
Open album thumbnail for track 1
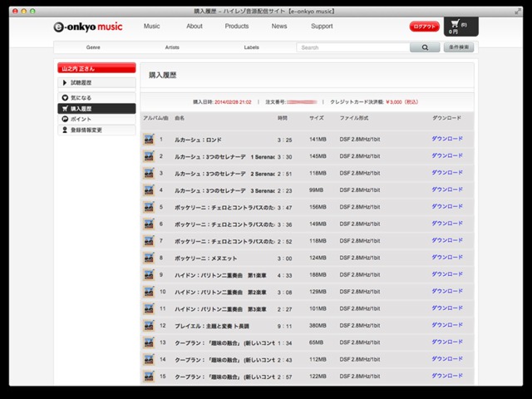(x=149, y=139)
